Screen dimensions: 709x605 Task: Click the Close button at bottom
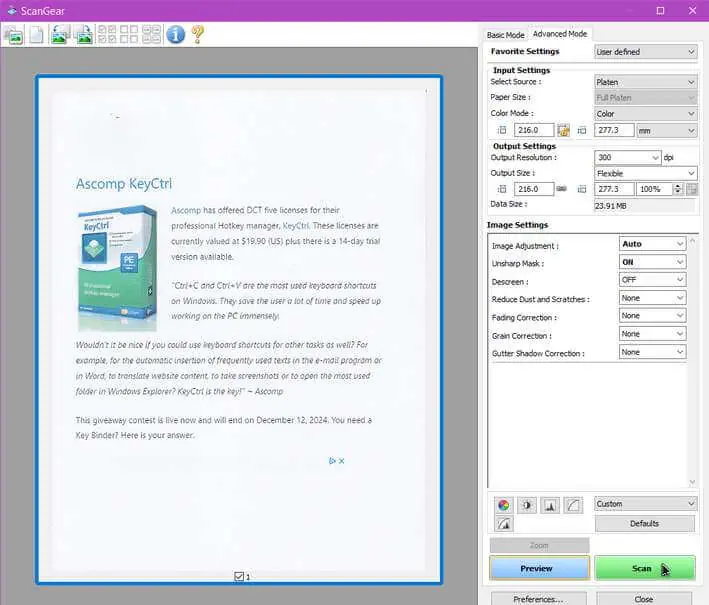(643, 599)
